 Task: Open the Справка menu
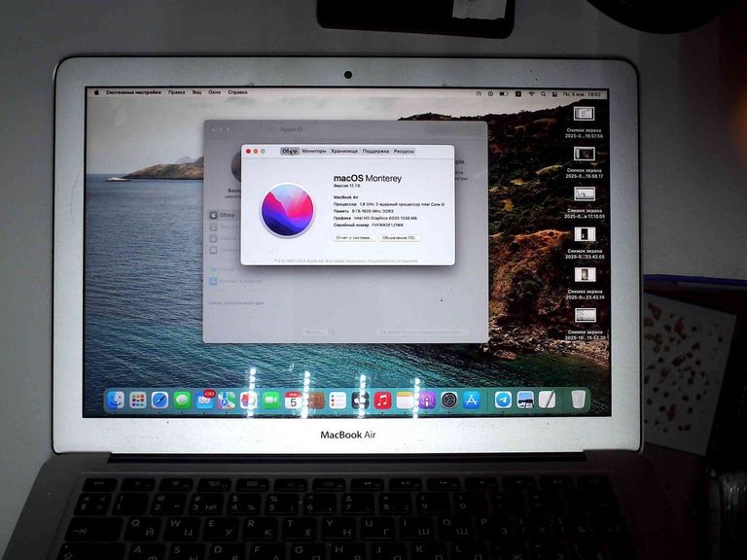click(x=237, y=92)
